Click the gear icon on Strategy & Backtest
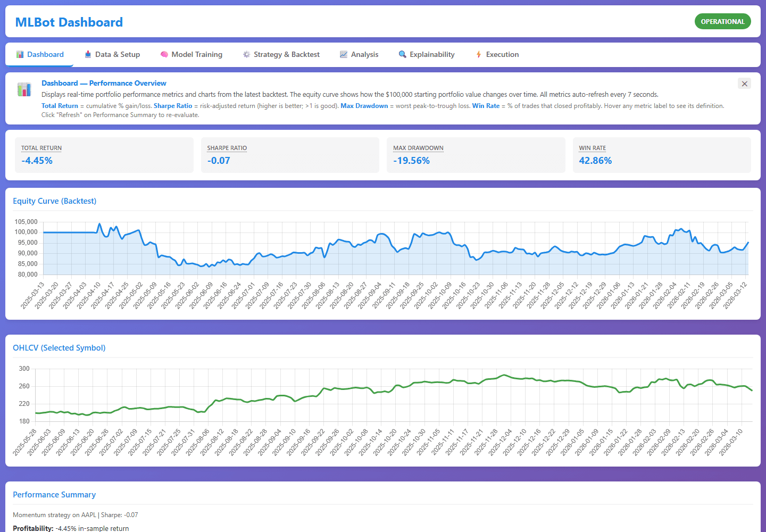 [246, 54]
